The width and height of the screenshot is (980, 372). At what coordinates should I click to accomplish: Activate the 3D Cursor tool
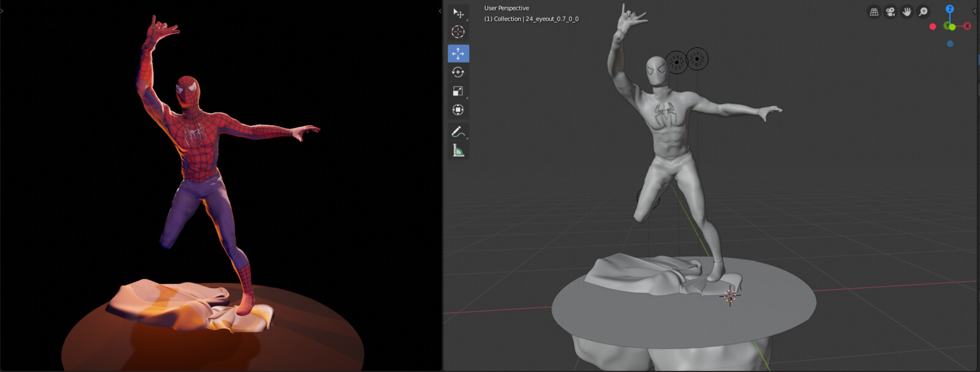point(458,32)
